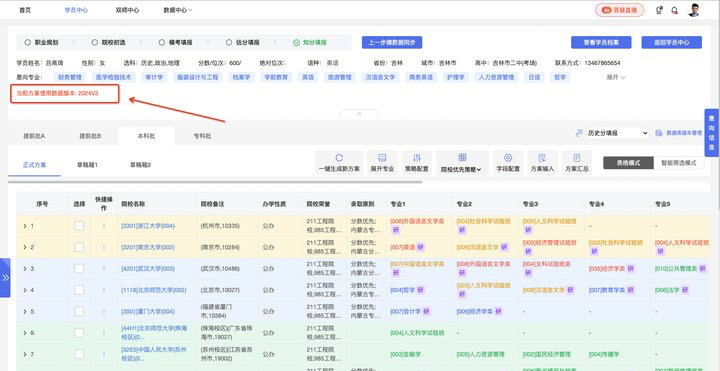Click quick action icon for 北京师范大学(002) row

coord(103,290)
